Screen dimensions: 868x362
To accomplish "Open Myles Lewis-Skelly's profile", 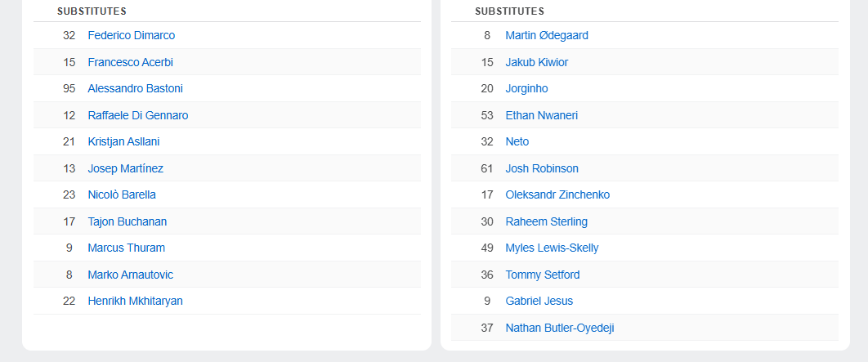I will 552,248.
